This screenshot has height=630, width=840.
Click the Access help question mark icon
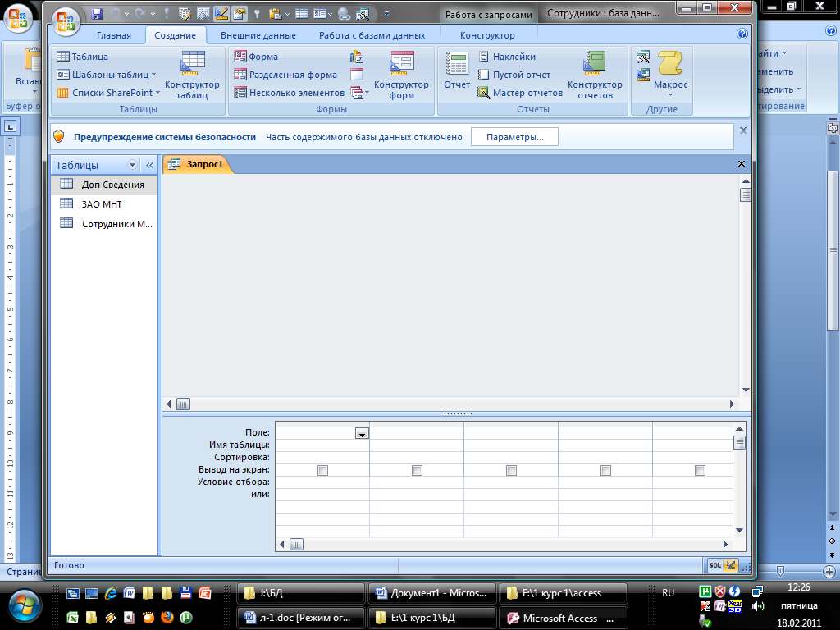[742, 34]
